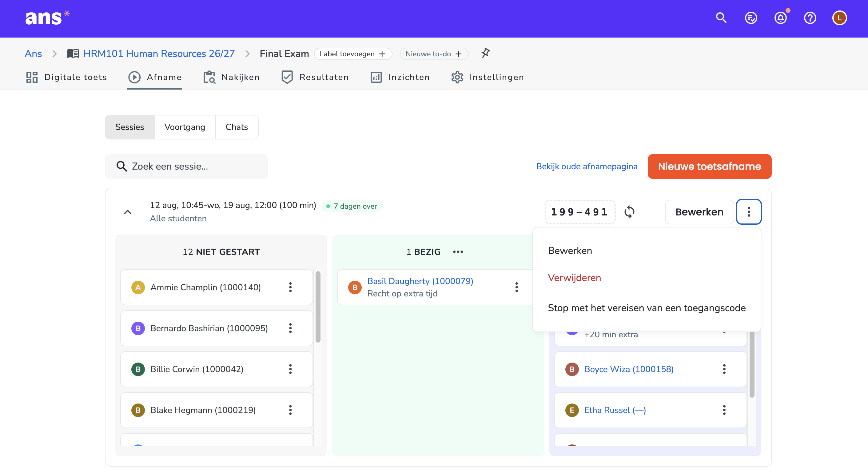This screenshot has width=868, height=474.
Task: Click the Ammie Champlin avatar
Action: [x=138, y=287]
